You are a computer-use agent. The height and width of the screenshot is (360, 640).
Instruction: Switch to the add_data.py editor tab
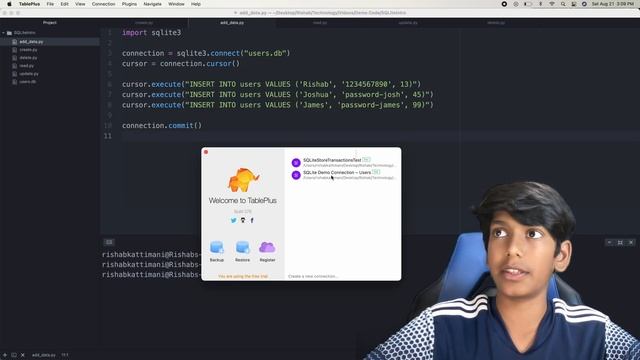tap(232, 23)
